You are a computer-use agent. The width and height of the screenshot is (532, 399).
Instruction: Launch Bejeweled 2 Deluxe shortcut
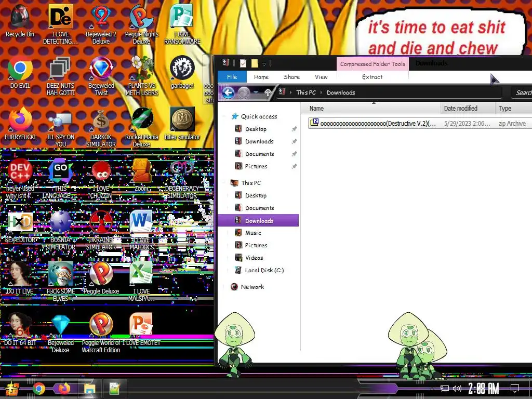[x=101, y=24]
